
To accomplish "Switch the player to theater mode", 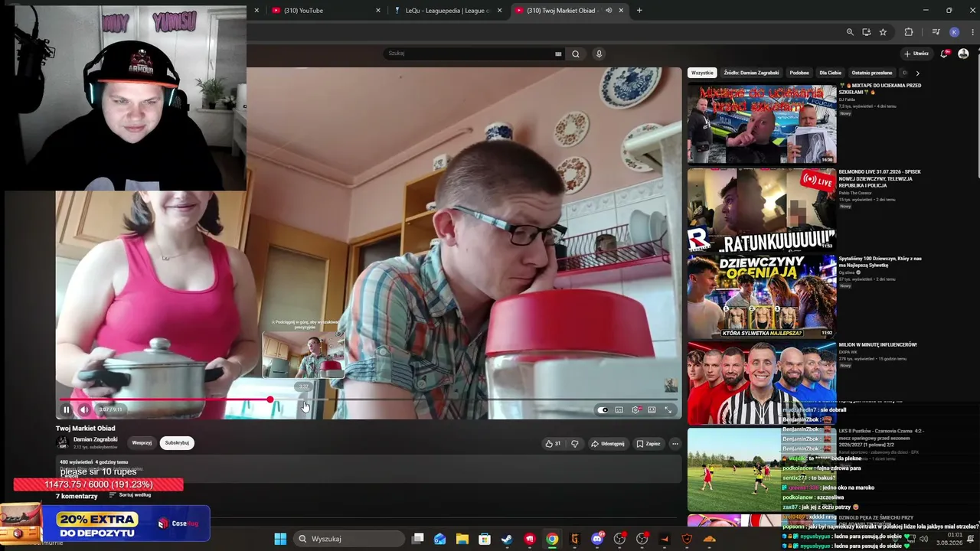I will (652, 409).
